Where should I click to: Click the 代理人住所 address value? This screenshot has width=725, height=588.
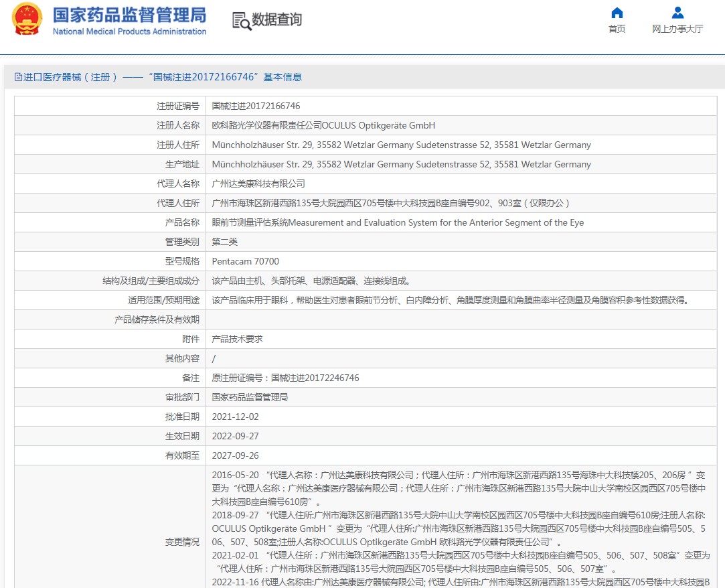(391, 203)
